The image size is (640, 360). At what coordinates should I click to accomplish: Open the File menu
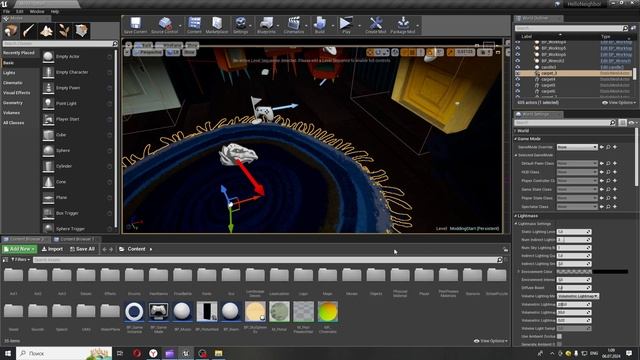7,11
